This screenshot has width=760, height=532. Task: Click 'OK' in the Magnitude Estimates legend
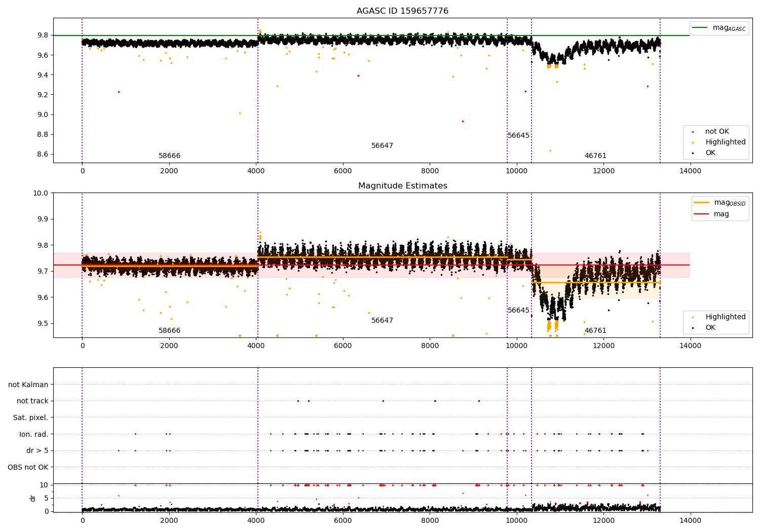click(x=710, y=328)
